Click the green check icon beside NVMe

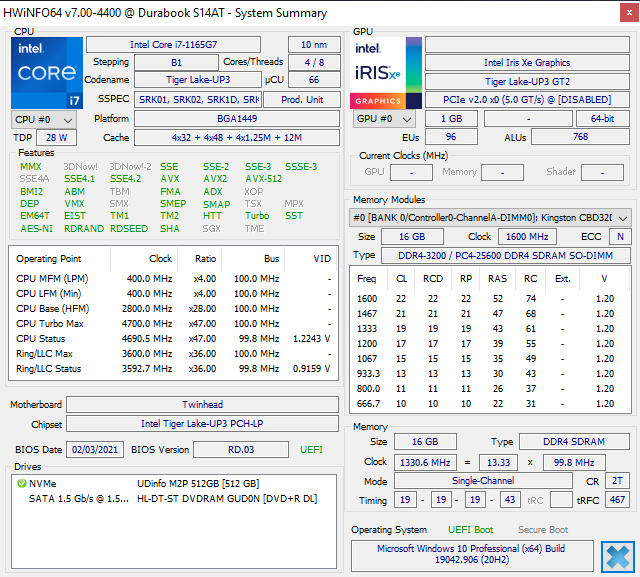[x=21, y=483]
